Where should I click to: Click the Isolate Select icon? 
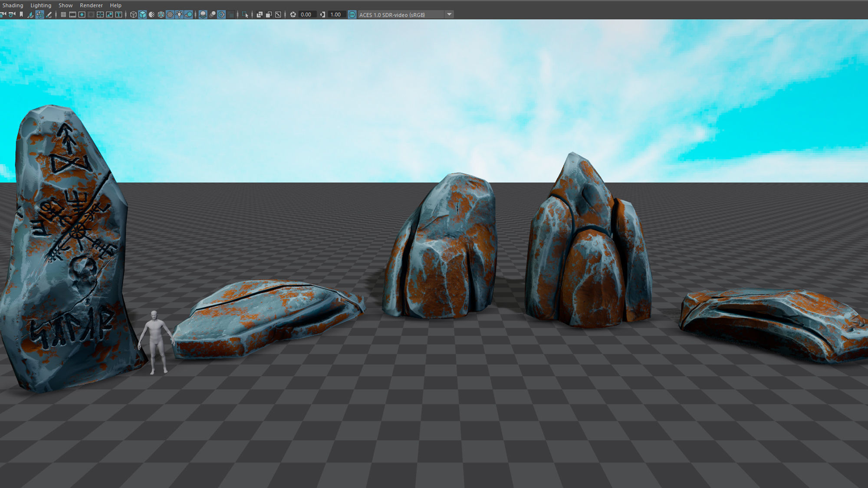(245, 14)
